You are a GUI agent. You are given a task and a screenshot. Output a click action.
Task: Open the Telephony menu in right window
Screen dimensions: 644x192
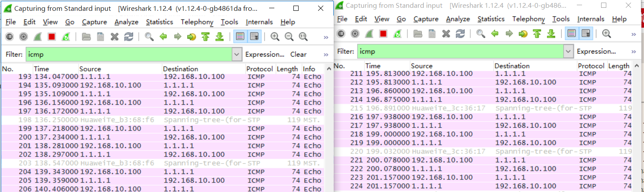[x=529, y=19]
